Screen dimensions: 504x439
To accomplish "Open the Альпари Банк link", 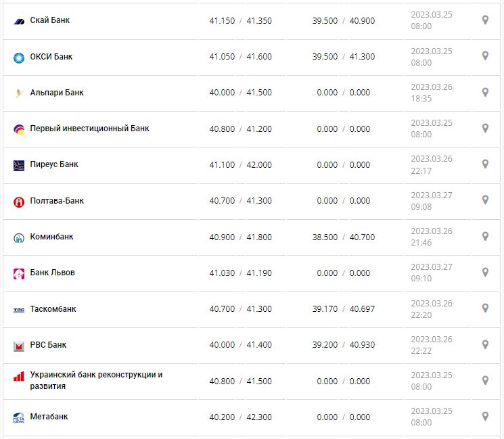I will click(x=57, y=93).
